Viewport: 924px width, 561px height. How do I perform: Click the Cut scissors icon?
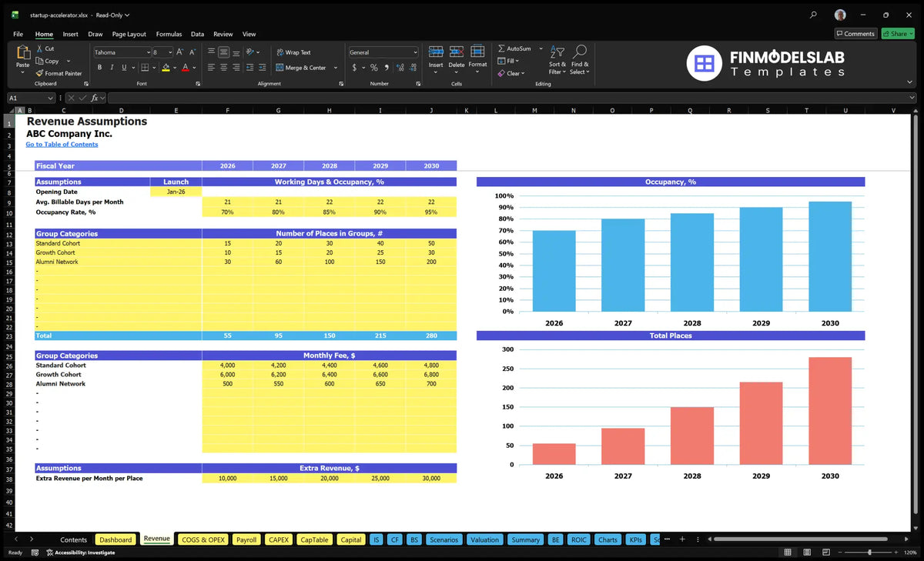(39, 48)
